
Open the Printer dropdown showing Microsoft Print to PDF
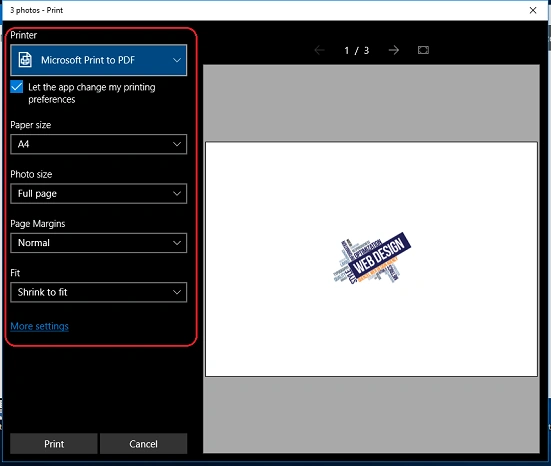(98, 60)
